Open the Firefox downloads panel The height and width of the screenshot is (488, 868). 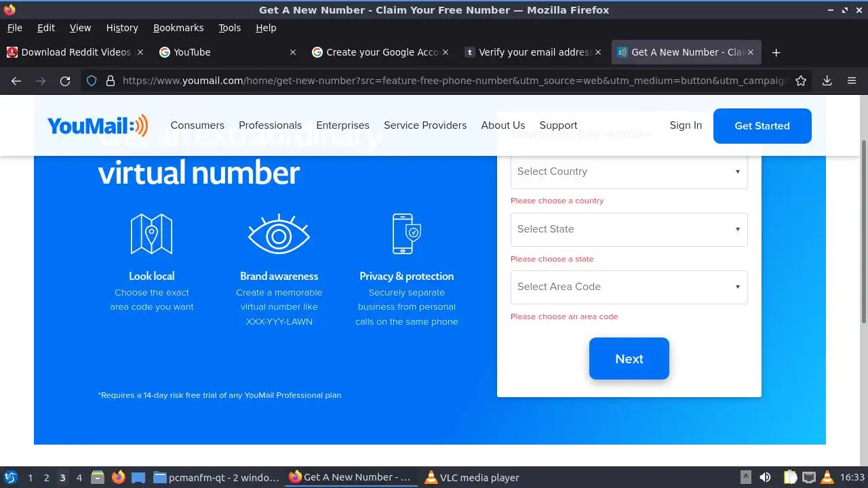pyautogui.click(x=827, y=81)
